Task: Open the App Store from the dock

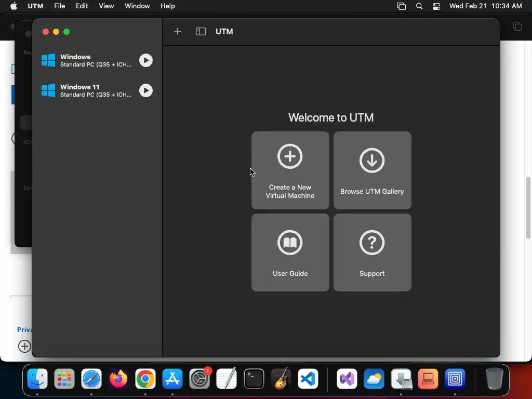Action: [x=172, y=379]
